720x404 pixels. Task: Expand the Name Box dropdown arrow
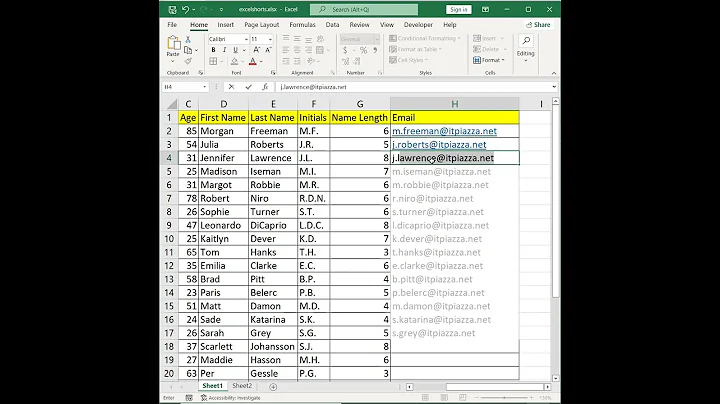click(x=204, y=87)
